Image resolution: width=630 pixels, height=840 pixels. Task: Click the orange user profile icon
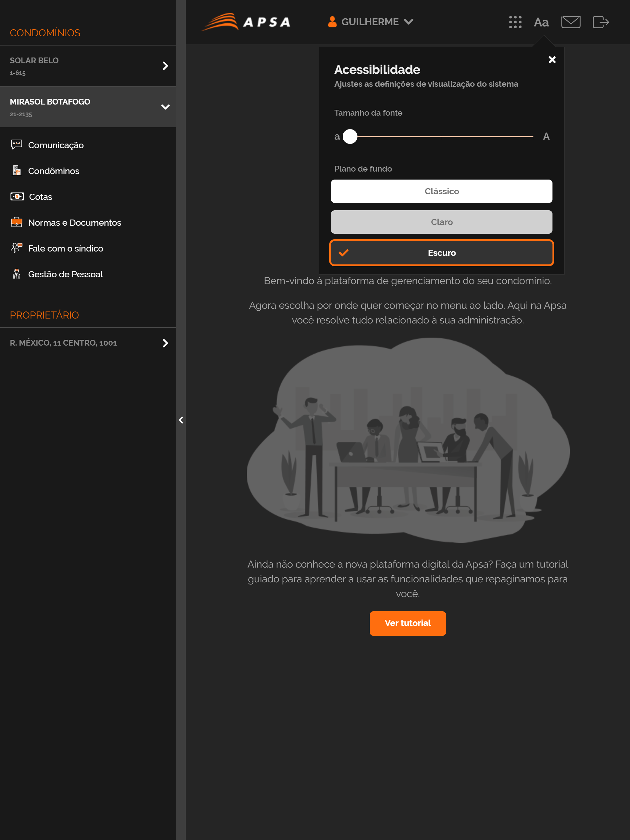coord(332,22)
